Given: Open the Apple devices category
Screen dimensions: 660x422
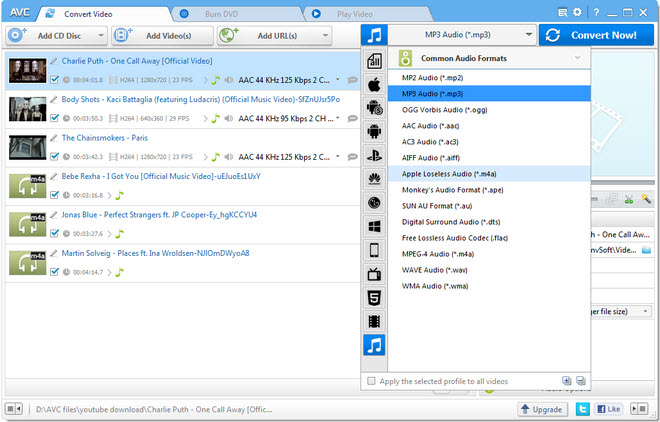Looking at the screenshot, I should 374,85.
